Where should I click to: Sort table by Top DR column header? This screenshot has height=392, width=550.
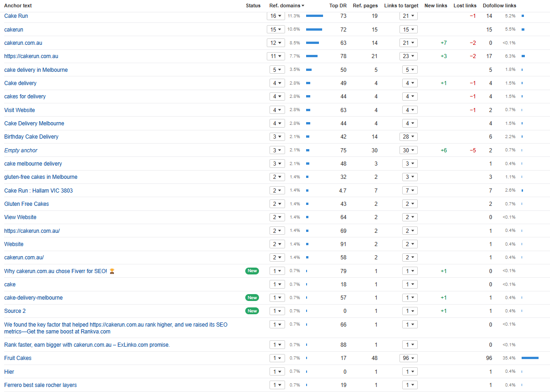pos(338,6)
